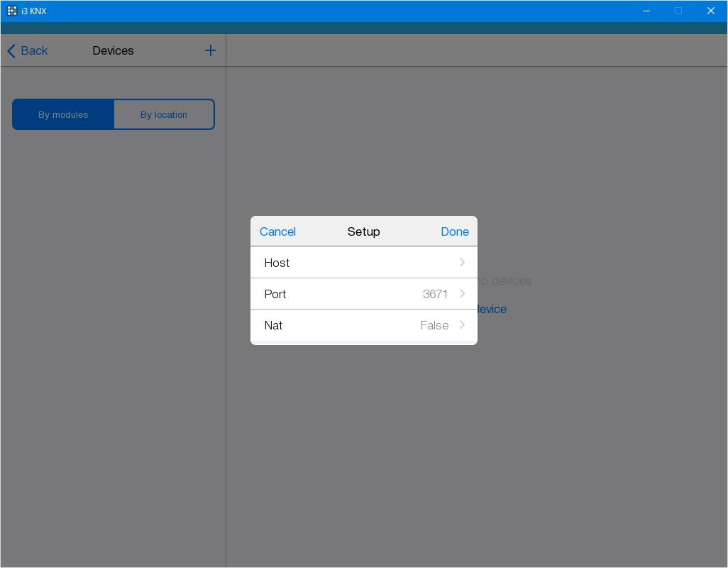The width and height of the screenshot is (728, 568).
Task: Click the Port value 3671
Action: click(x=435, y=294)
